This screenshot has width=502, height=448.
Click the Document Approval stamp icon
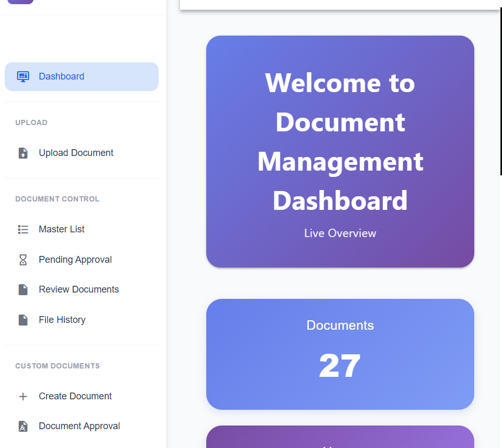pos(23,426)
